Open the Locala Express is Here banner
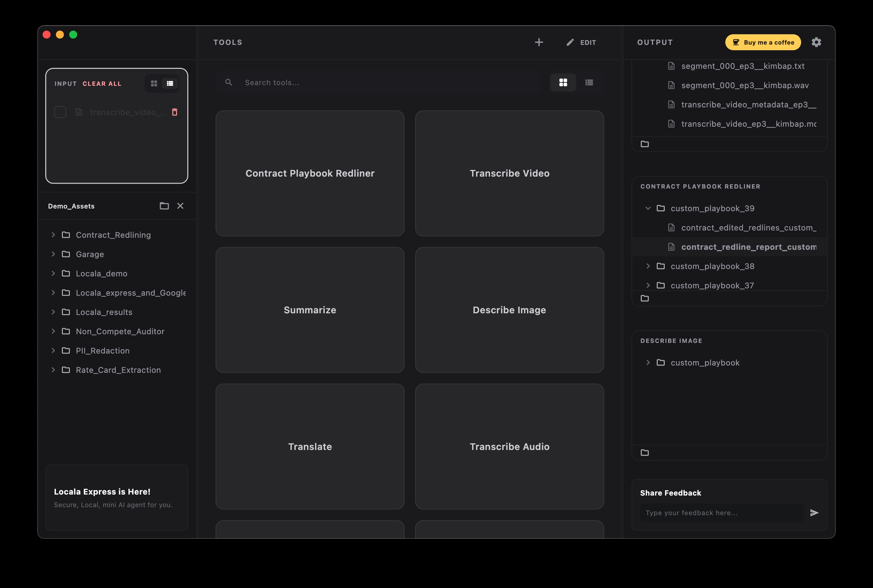The image size is (873, 588). [117, 497]
